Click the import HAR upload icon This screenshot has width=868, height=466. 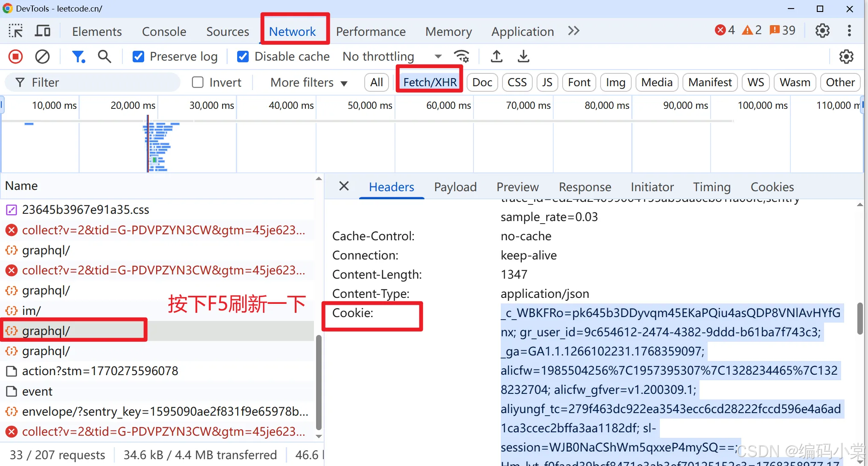point(496,56)
